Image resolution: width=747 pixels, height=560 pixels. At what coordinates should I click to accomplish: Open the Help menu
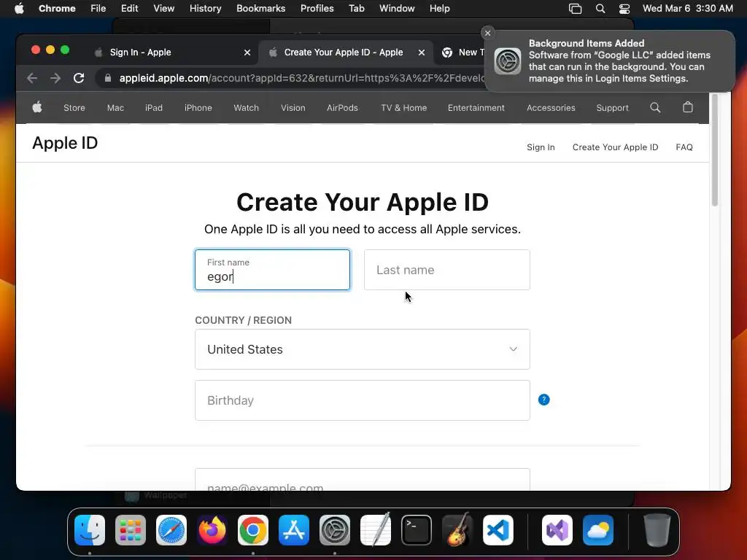click(x=439, y=9)
